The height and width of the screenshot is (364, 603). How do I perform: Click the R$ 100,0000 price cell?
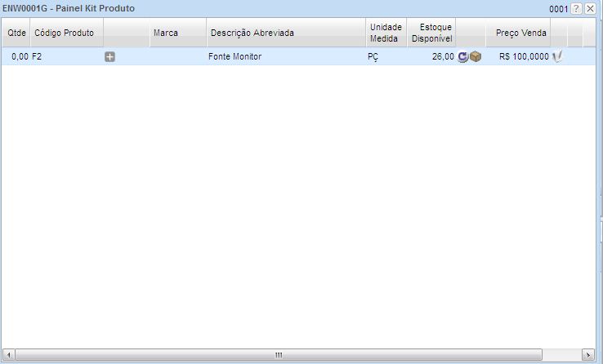(518, 56)
